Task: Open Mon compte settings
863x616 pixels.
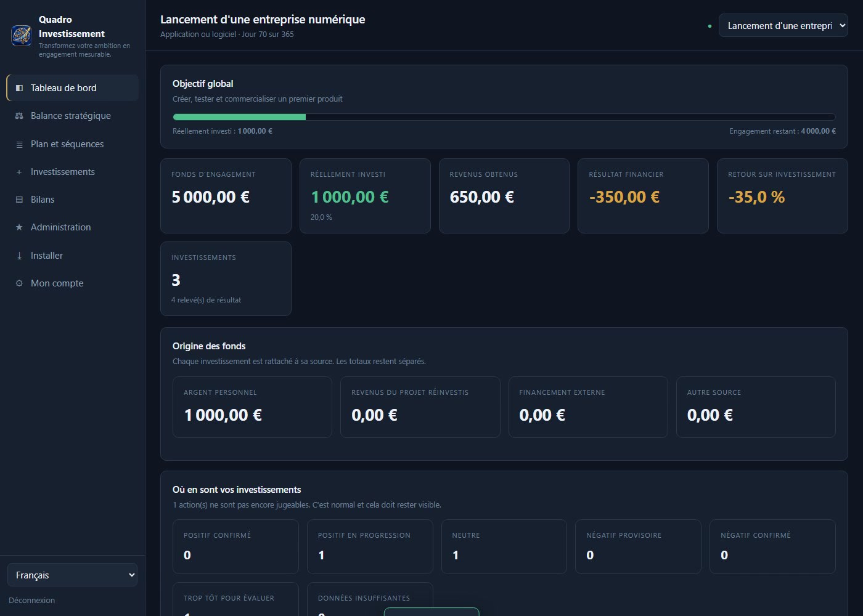Action: click(73, 283)
